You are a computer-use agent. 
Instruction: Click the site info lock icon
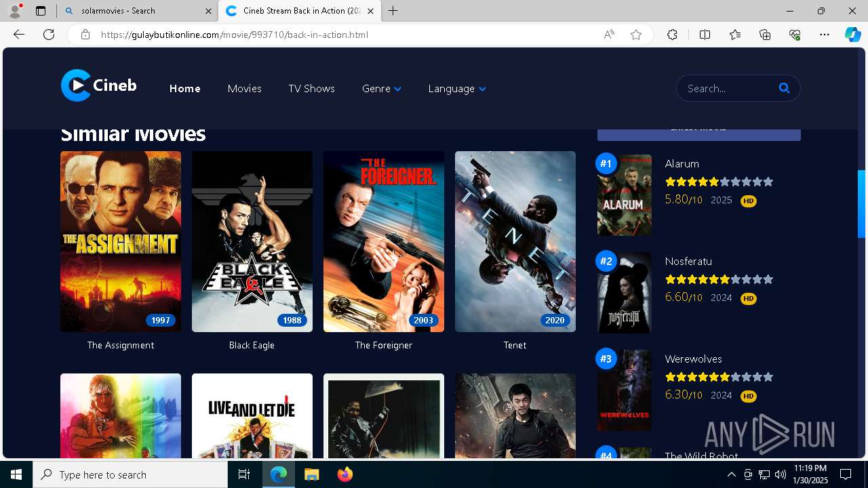click(85, 35)
